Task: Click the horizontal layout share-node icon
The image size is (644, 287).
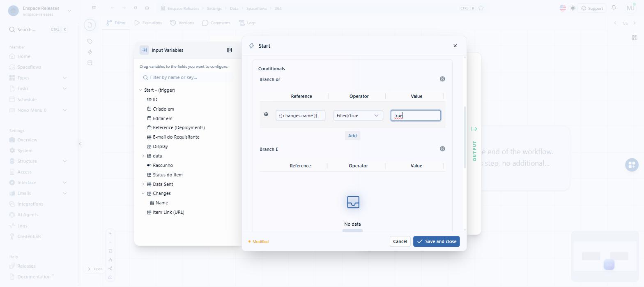Action: pos(110,268)
